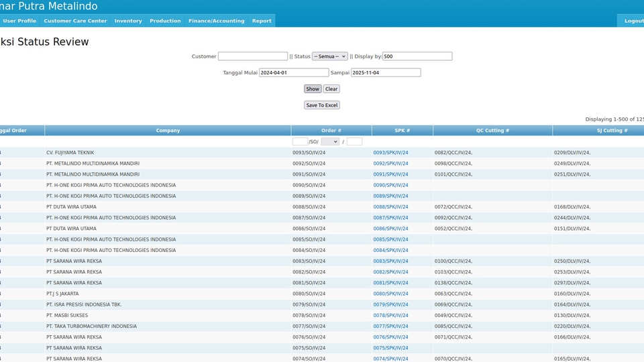
Task: Click the User Profile menu item
Action: [19, 21]
